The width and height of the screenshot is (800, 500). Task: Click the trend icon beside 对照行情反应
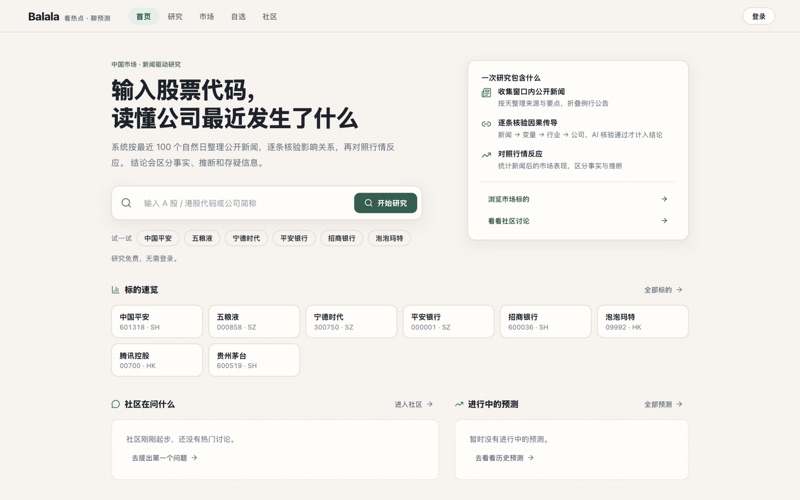[486, 155]
